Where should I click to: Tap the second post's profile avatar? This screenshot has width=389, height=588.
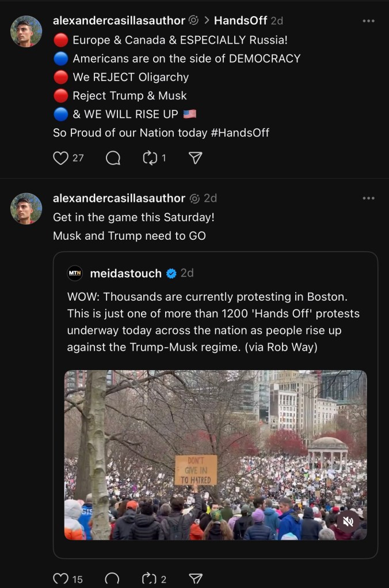tap(26, 209)
